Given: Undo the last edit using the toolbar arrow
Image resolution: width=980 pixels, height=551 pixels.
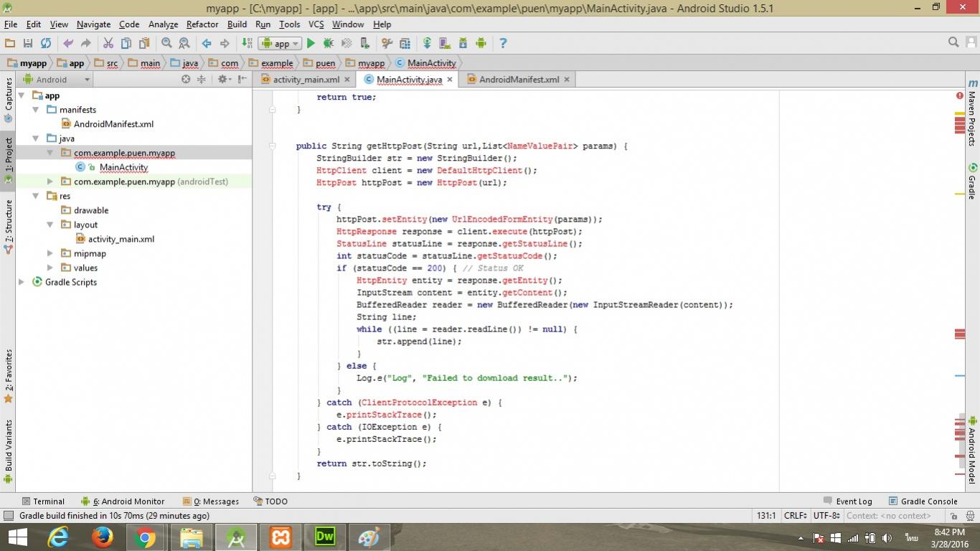Looking at the screenshot, I should [x=68, y=43].
